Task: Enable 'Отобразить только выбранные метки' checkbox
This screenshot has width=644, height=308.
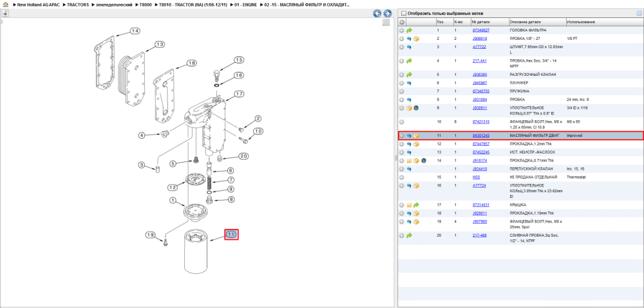Action: [403, 13]
